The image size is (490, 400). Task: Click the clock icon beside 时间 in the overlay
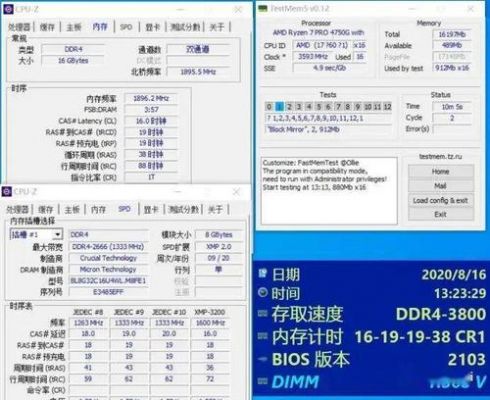click(x=263, y=292)
